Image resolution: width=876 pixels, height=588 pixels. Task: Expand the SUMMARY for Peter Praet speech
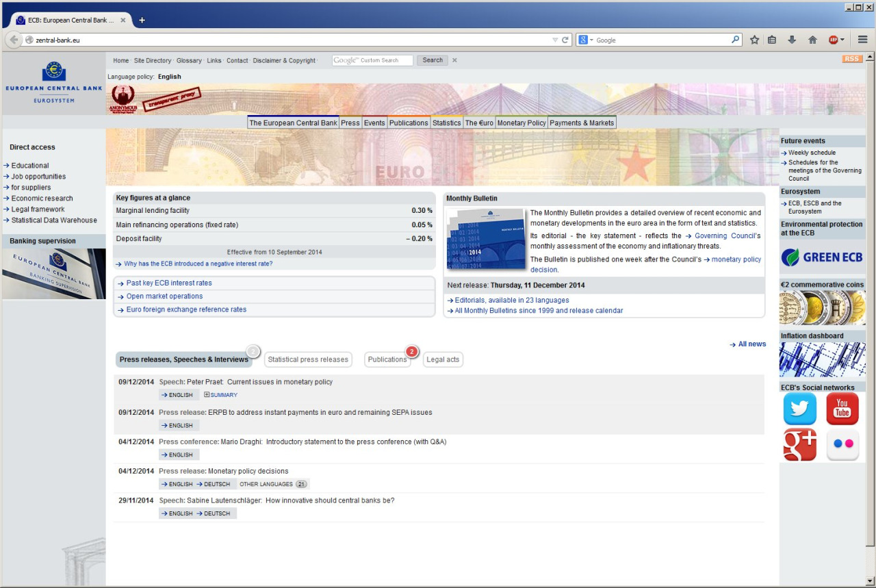[x=220, y=395]
